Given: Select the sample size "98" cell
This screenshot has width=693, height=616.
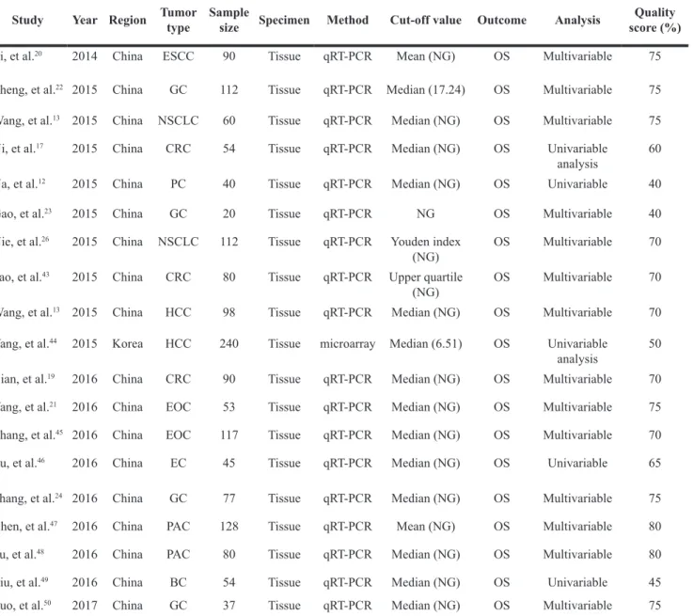Looking at the screenshot, I should pyautogui.click(x=228, y=312).
